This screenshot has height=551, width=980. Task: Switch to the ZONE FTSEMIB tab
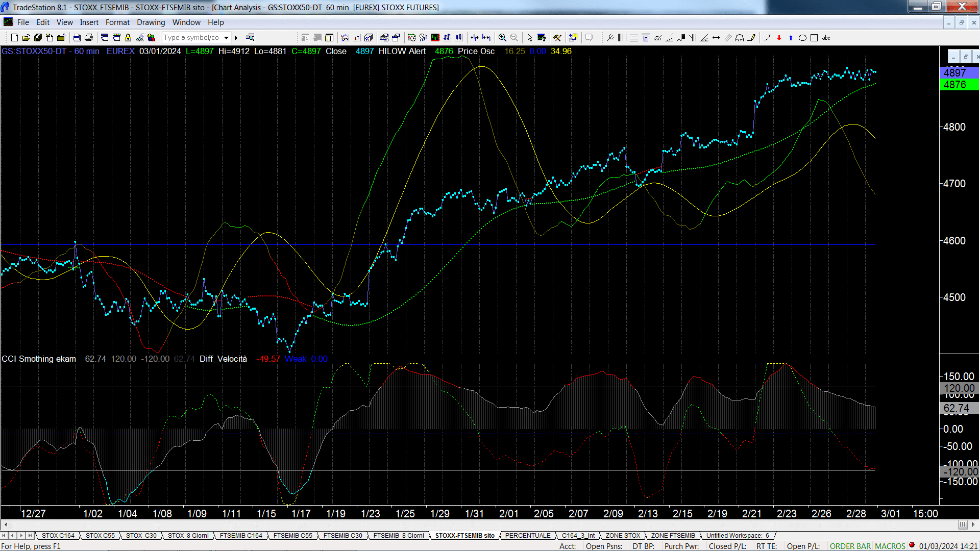pos(673,536)
